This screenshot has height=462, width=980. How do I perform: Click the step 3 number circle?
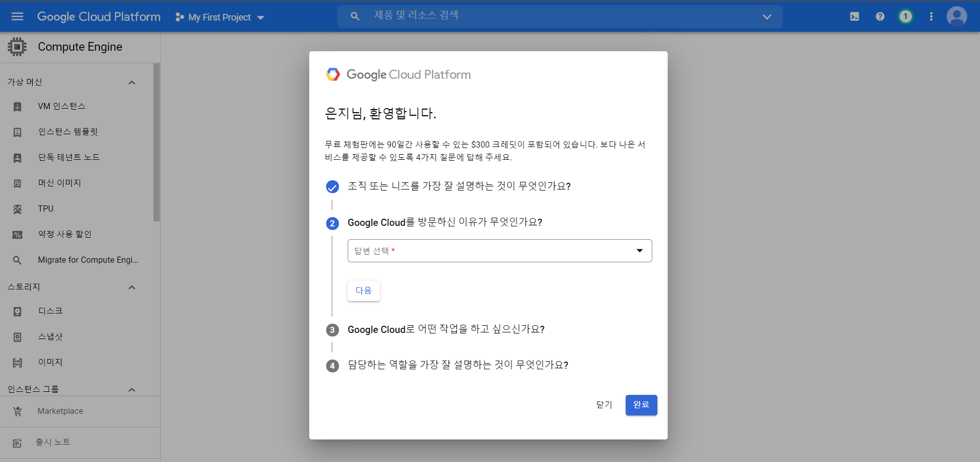pos(332,330)
